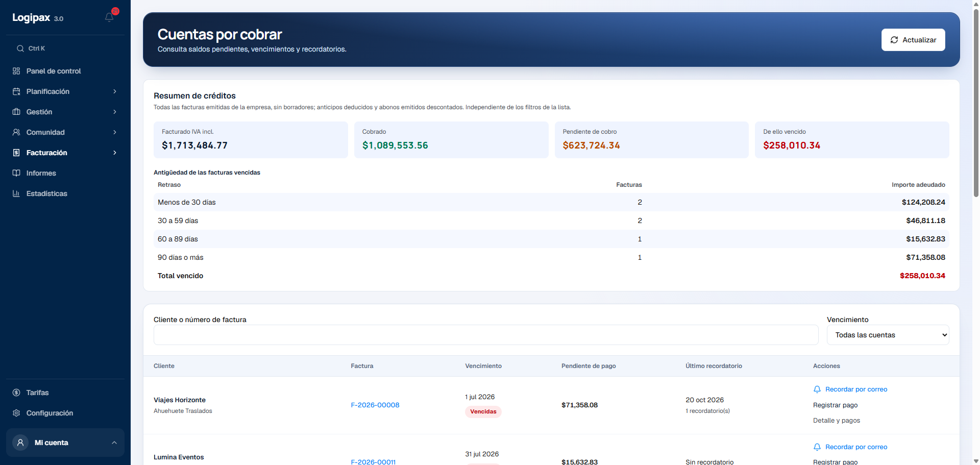Click the Ctrl K search box
Image resolution: width=980 pixels, height=465 pixels.
(x=65, y=48)
